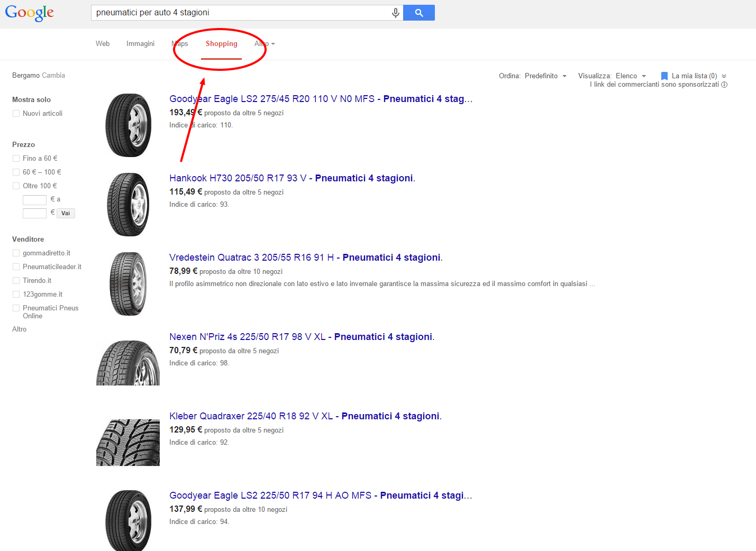This screenshot has width=756, height=551.
Task: Click the minimum price input field
Action: pyautogui.click(x=34, y=200)
